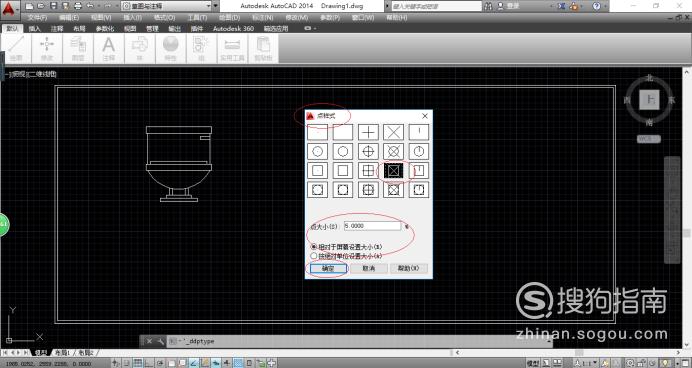Image resolution: width=692 pixels, height=368 pixels.
Task: Click the Plot printer icon in quick access toolbar
Action: (78, 6)
